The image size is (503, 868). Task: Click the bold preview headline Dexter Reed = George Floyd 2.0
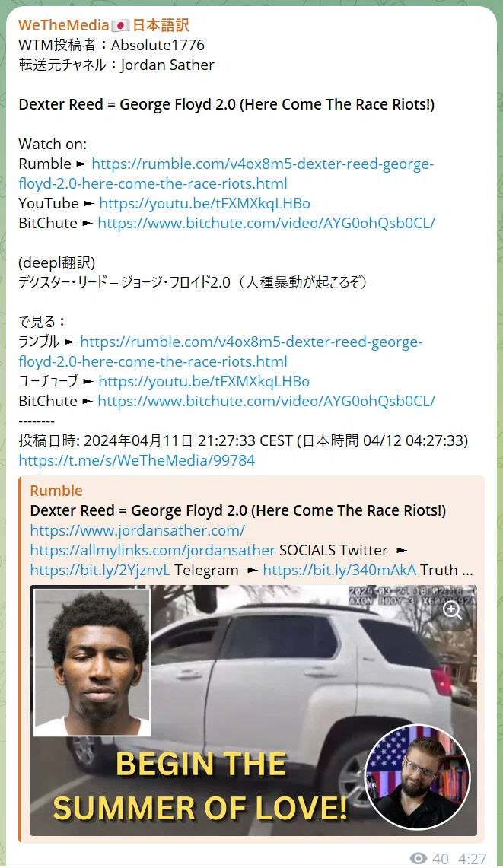(238, 510)
